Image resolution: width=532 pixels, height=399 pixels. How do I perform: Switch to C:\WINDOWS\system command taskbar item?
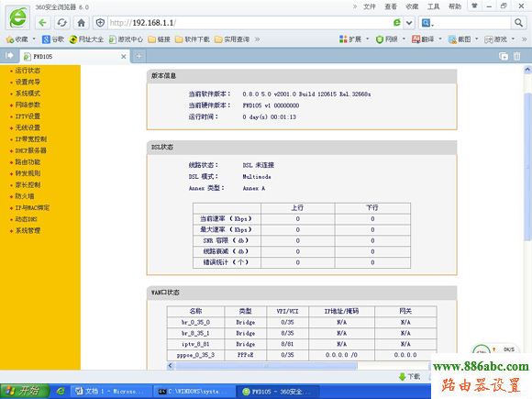194,391
